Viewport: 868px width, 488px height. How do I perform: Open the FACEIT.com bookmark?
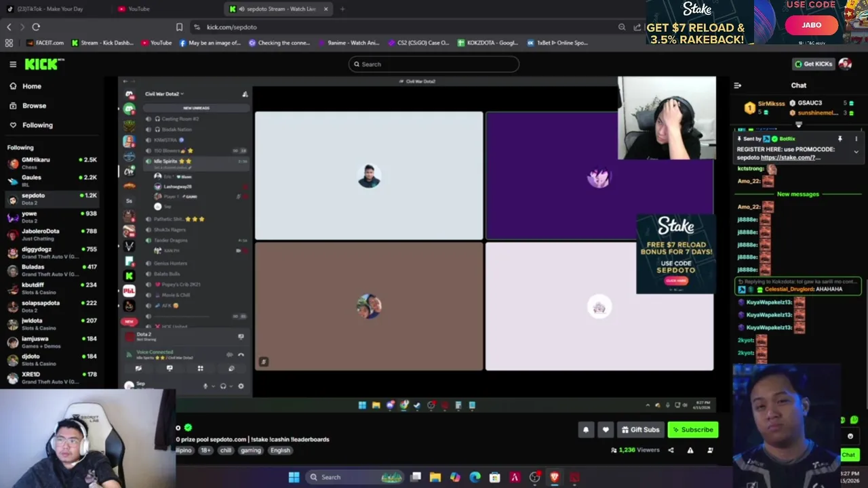tap(45, 43)
